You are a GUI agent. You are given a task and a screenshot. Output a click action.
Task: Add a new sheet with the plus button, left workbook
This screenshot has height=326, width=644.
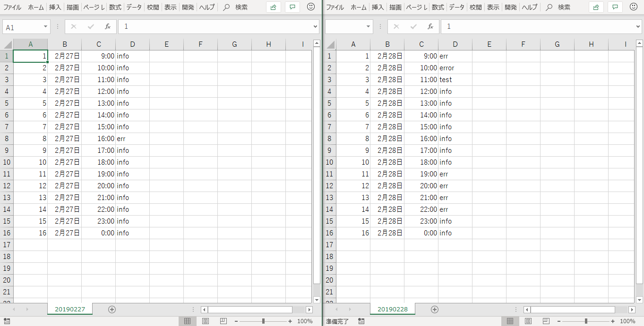point(112,309)
